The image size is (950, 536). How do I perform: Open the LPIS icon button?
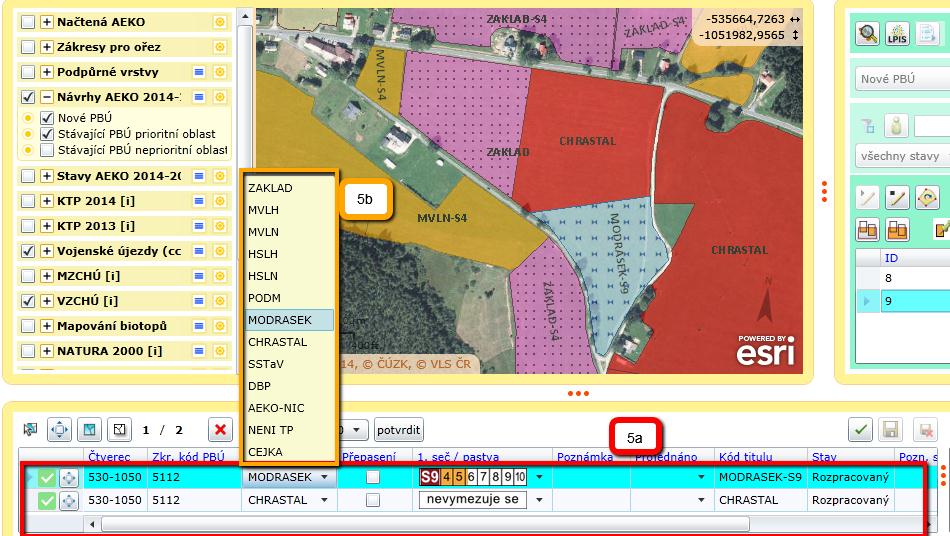coord(897,33)
